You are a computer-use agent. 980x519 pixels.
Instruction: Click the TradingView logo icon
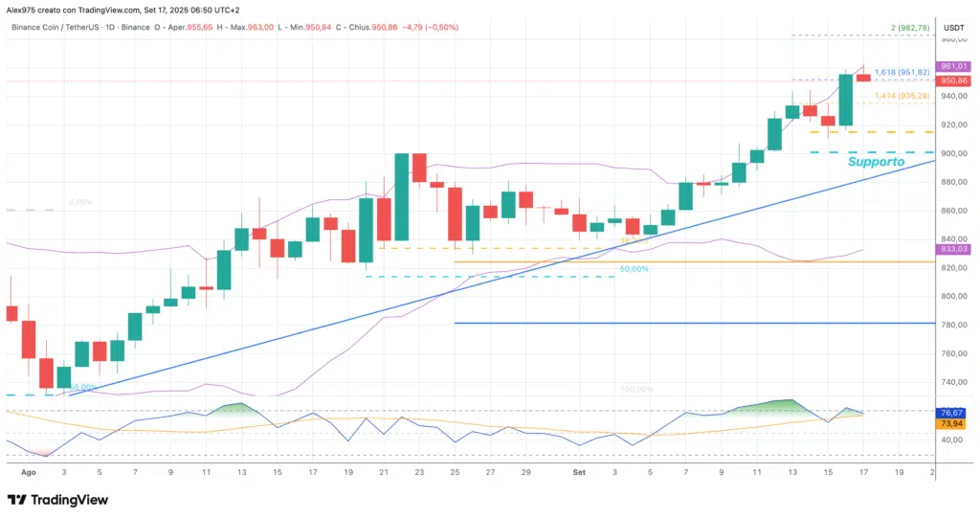coord(17,500)
